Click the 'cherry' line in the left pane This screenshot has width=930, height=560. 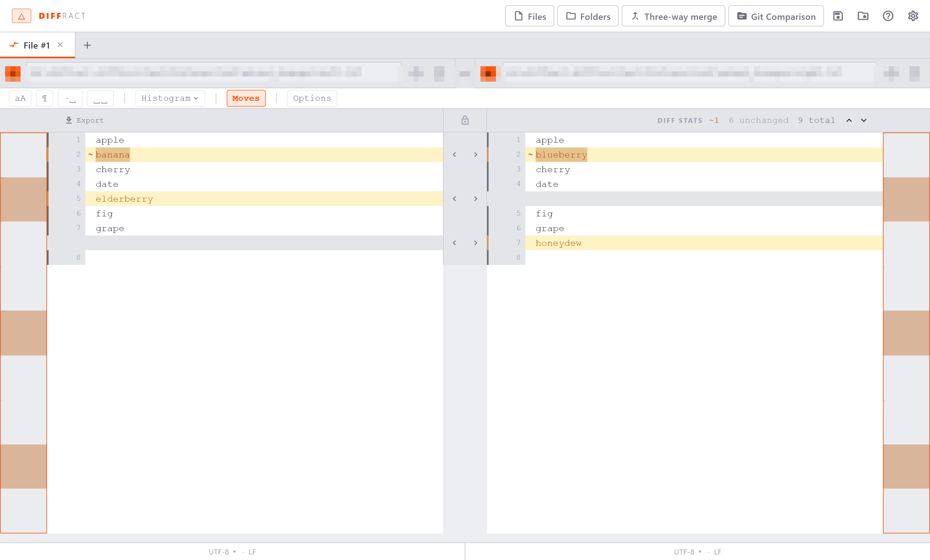pyautogui.click(x=264, y=169)
